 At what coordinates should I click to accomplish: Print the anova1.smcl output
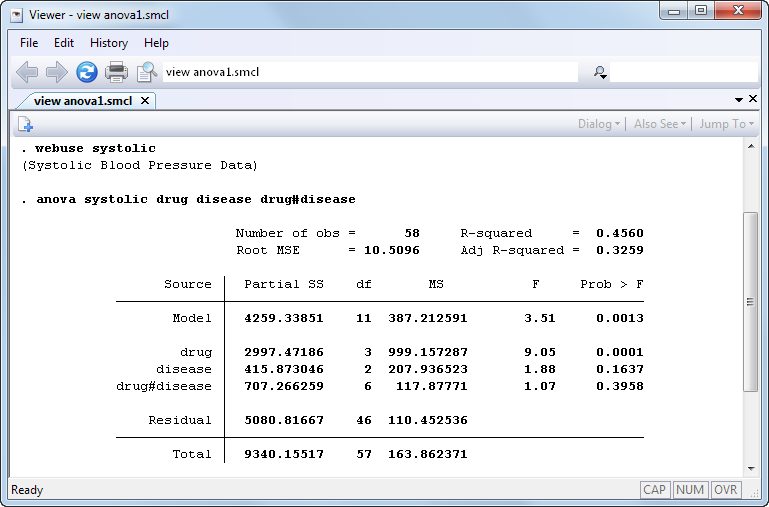tap(117, 72)
